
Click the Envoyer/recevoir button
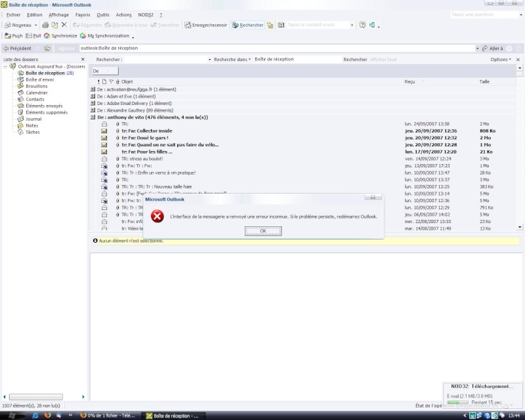[206, 25]
